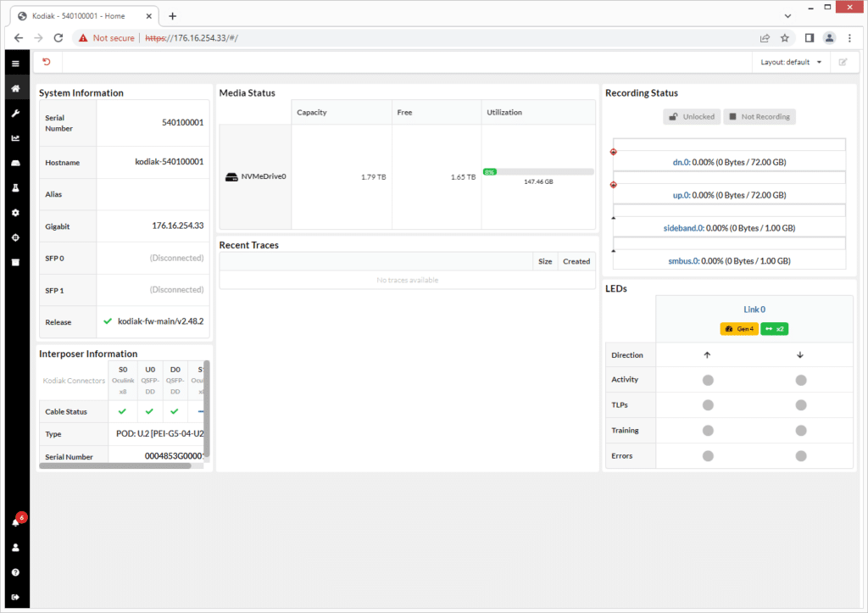Viewport: 868px width, 613px height.
Task: Open the browser tab search chevron
Action: 787,16
